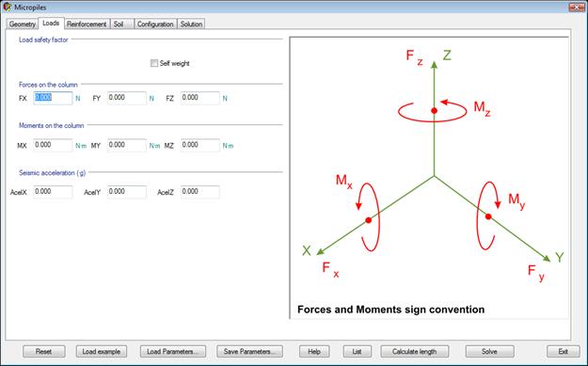The width and height of the screenshot is (588, 366).
Task: Click the FX force input field
Action: coord(53,98)
